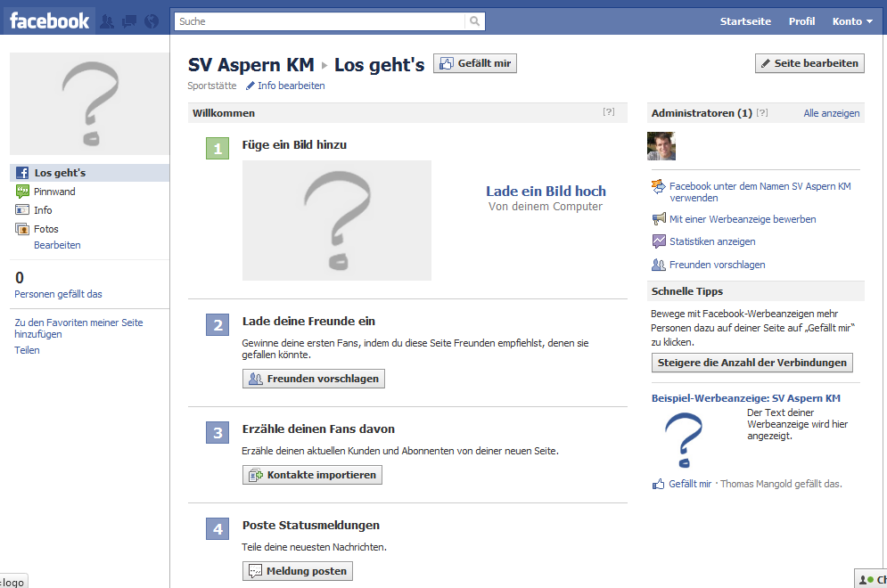
Task: Click Seite bearbeiten button
Action: 809,63
